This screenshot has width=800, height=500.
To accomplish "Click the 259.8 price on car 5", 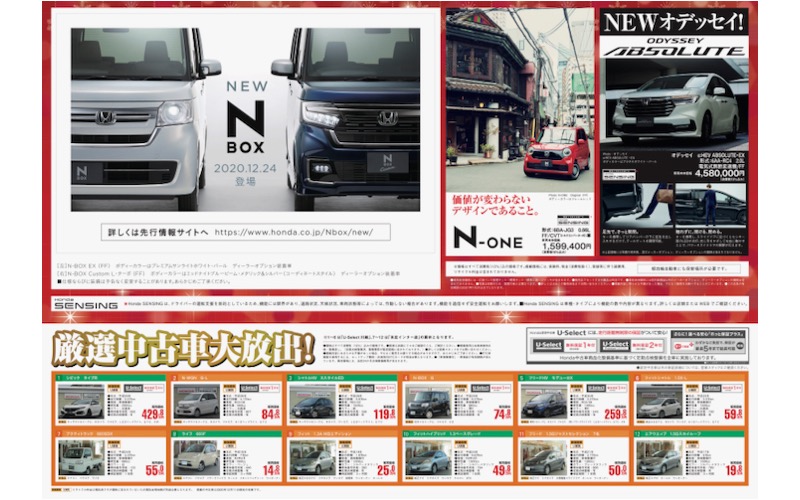I will [x=616, y=414].
